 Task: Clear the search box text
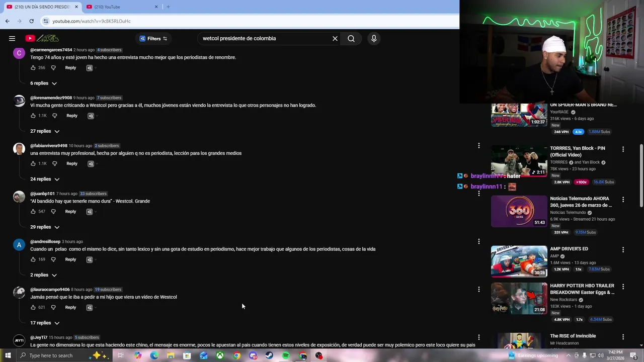(x=335, y=38)
